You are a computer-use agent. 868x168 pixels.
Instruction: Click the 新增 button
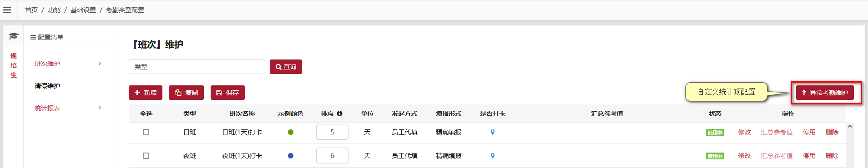point(146,93)
